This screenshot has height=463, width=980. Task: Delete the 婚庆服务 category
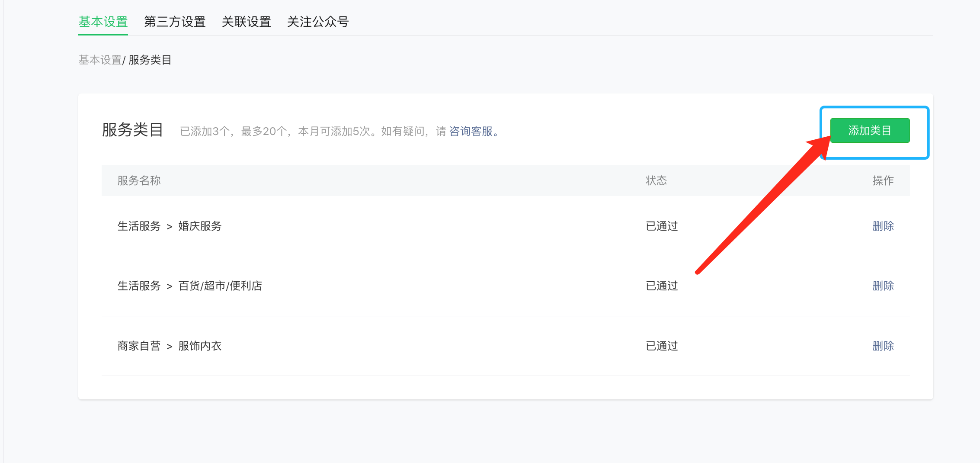tap(883, 226)
